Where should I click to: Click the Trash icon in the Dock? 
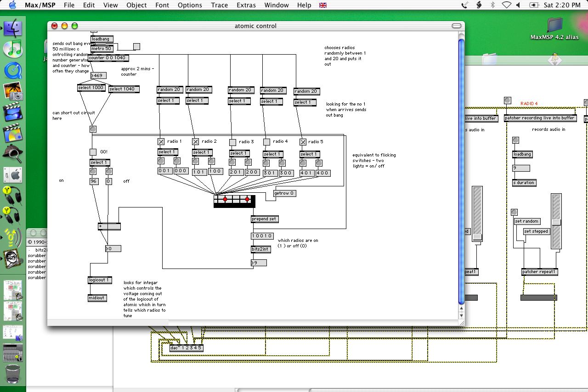(x=13, y=375)
